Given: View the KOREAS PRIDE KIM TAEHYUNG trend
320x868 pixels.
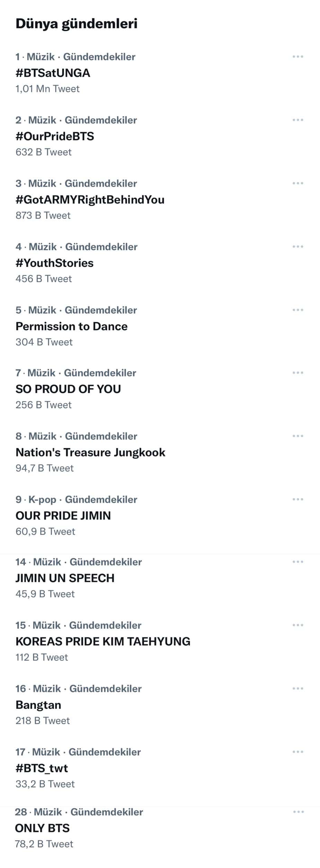Looking at the screenshot, I should coord(103,641).
